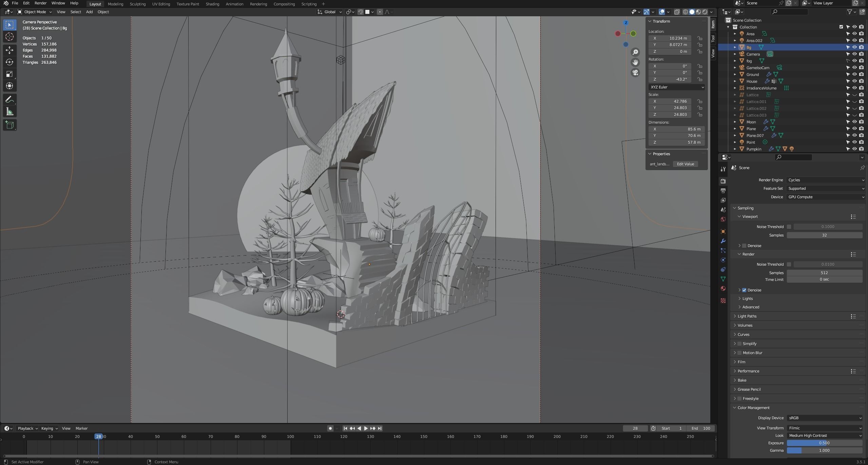Select the Measure tool
The image size is (868, 465).
tap(9, 112)
